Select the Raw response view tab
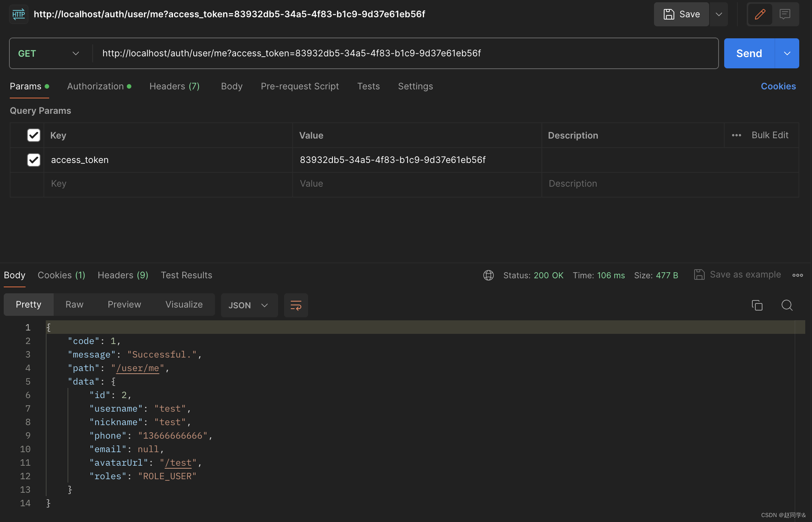The image size is (812, 522). [74, 305]
